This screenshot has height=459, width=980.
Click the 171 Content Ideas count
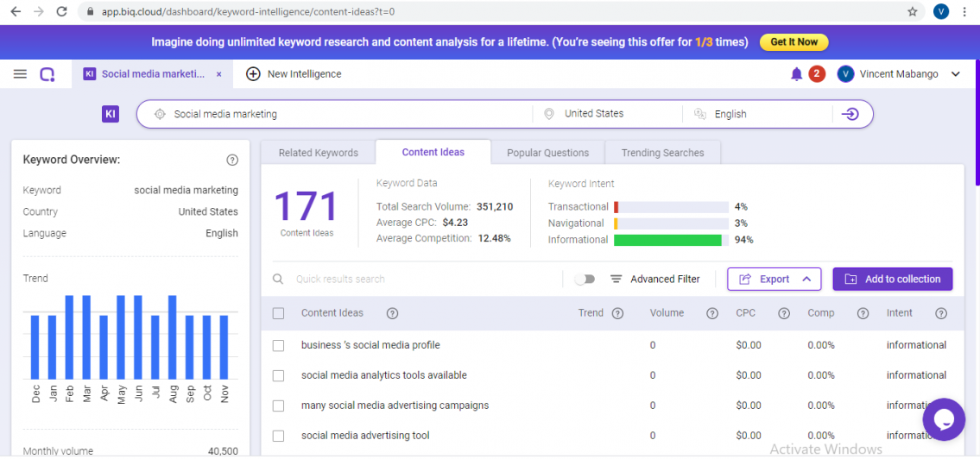(307, 206)
